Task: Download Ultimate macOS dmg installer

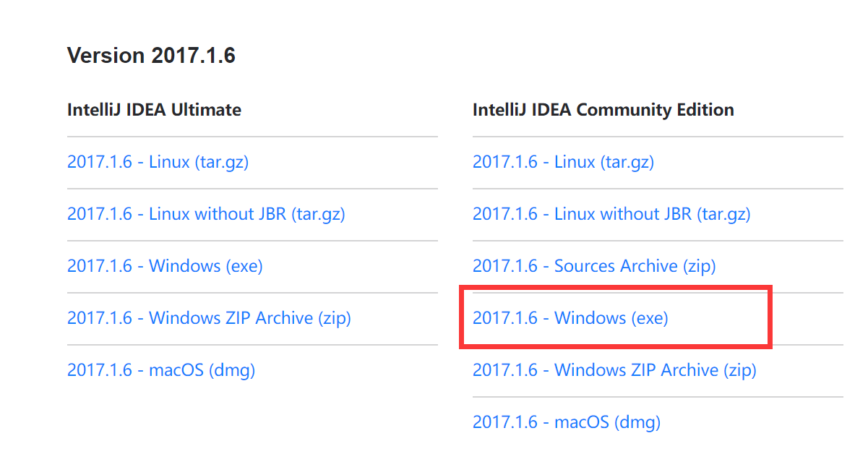Action: (x=161, y=370)
